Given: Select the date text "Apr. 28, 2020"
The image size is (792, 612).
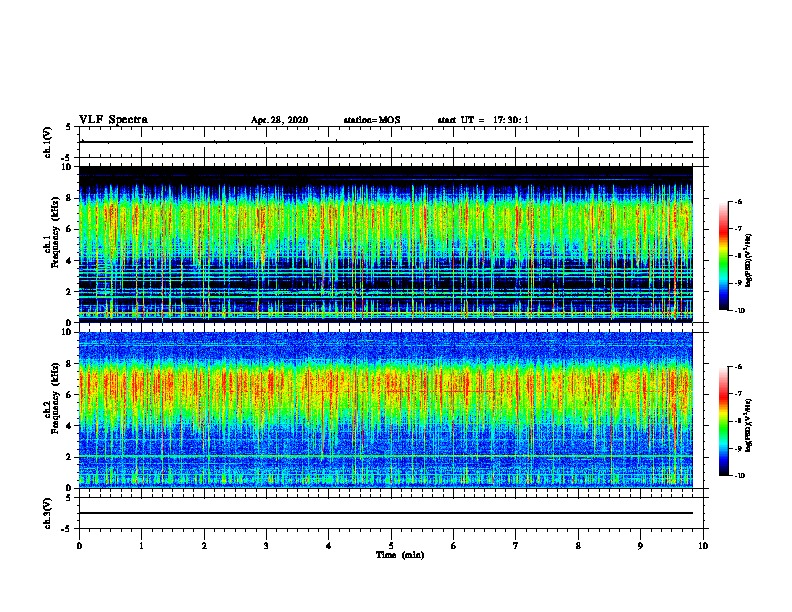Looking at the screenshot, I should [279, 120].
